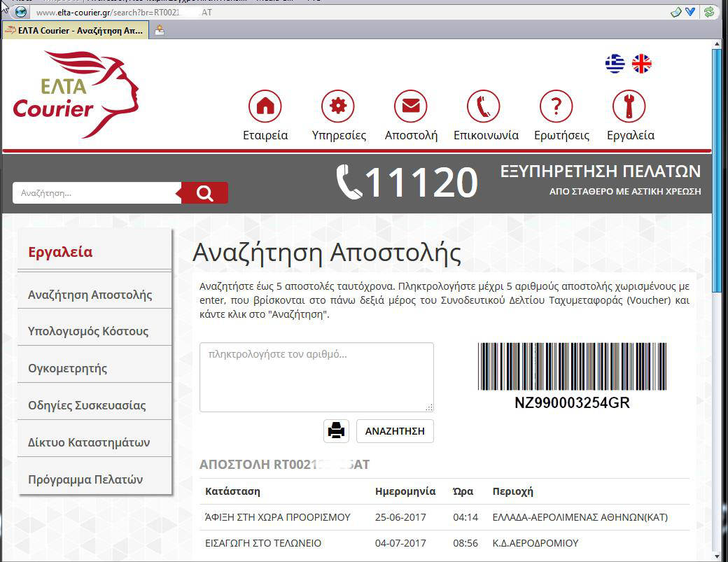The width and height of the screenshot is (728, 562).
Task: Open the Επικοινωνία phone icon
Action: 484,107
